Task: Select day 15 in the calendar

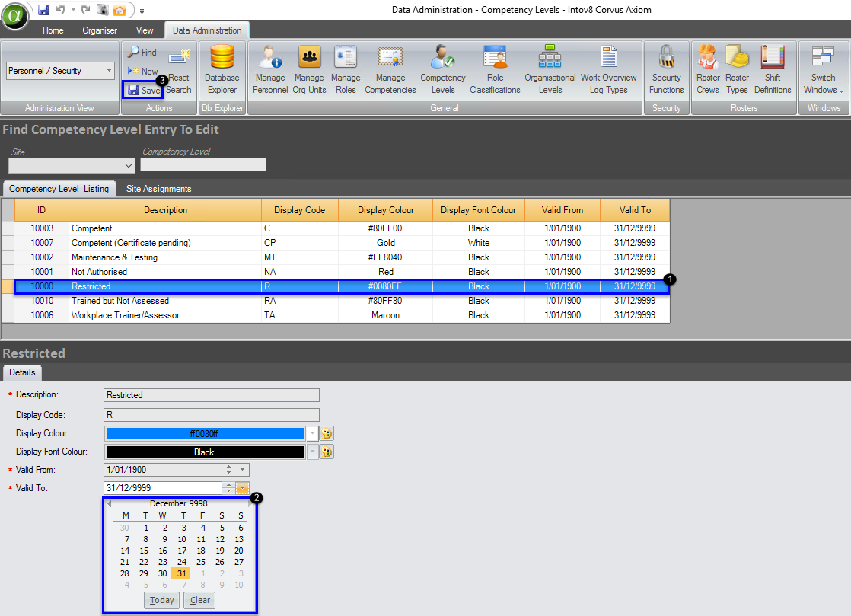Action: 144,551
